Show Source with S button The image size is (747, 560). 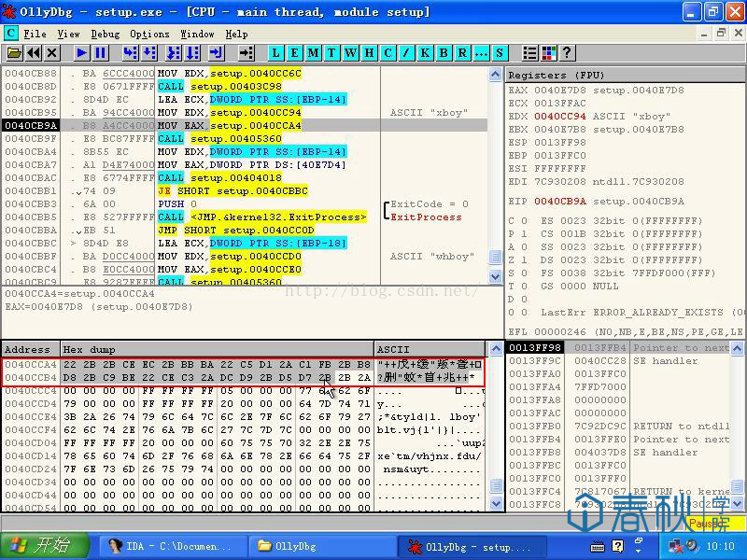click(500, 53)
